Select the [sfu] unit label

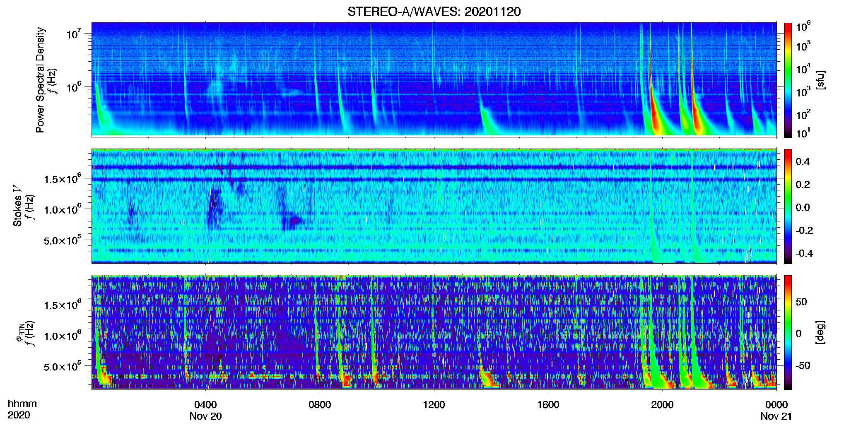click(x=820, y=80)
